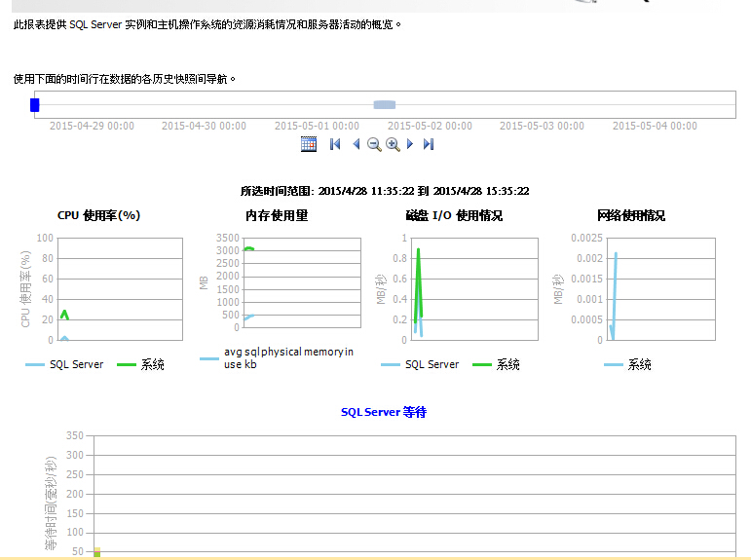The height and width of the screenshot is (560, 751).
Task: Click the disk I/O chart plot
Action: pyautogui.click(x=475, y=289)
